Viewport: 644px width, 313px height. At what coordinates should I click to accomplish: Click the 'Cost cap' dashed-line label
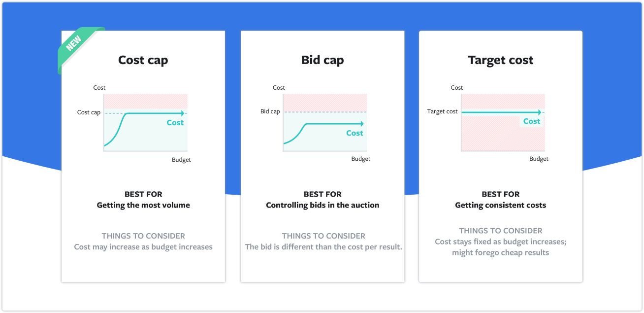[x=89, y=112]
